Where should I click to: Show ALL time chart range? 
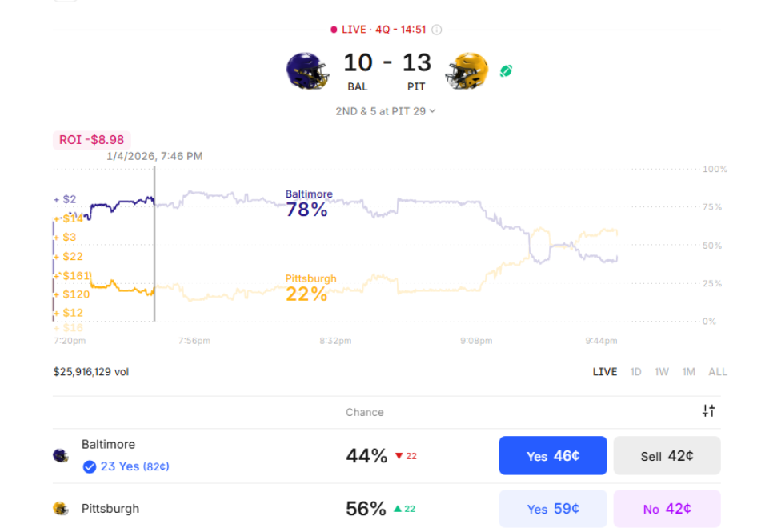717,372
